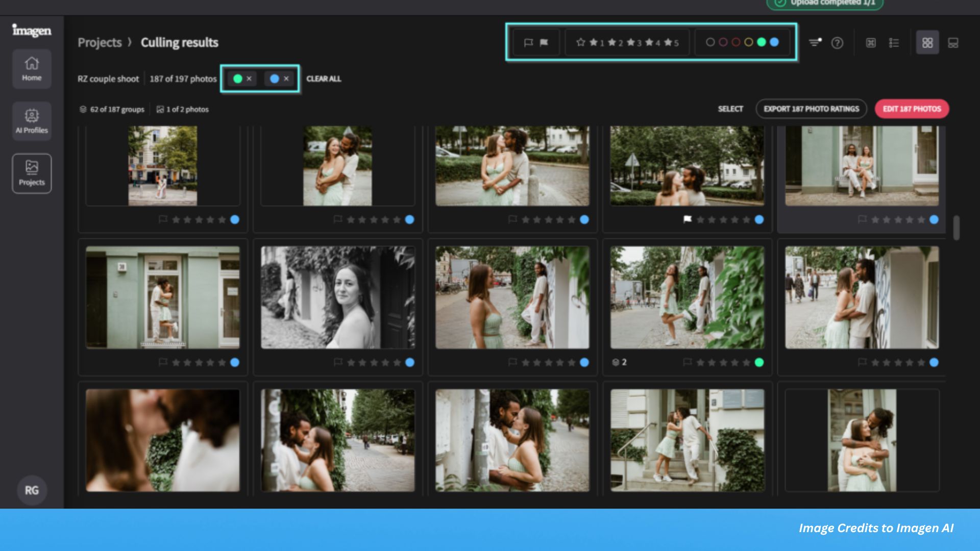Go to Projects in breadcrumb

click(100, 42)
